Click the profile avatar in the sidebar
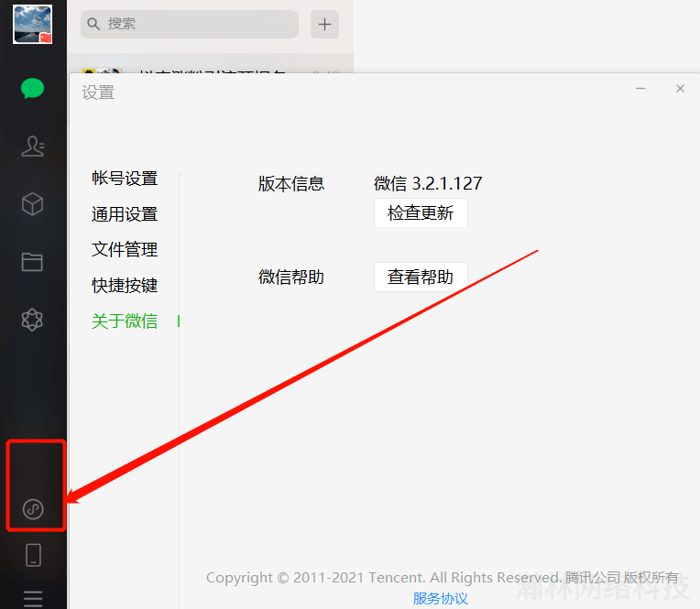 tap(32, 25)
